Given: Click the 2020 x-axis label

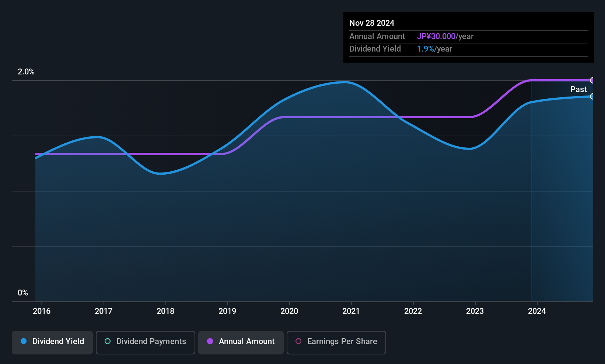Looking at the screenshot, I should [289, 311].
